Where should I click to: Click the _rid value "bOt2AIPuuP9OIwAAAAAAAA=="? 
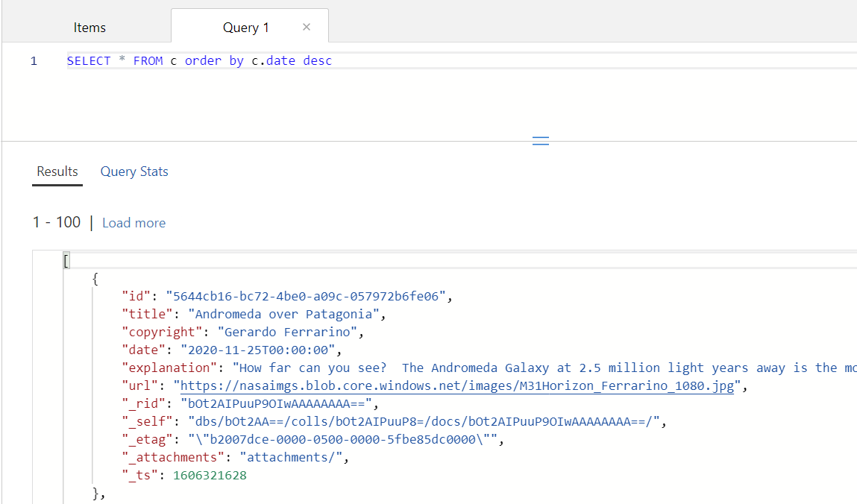(x=277, y=403)
